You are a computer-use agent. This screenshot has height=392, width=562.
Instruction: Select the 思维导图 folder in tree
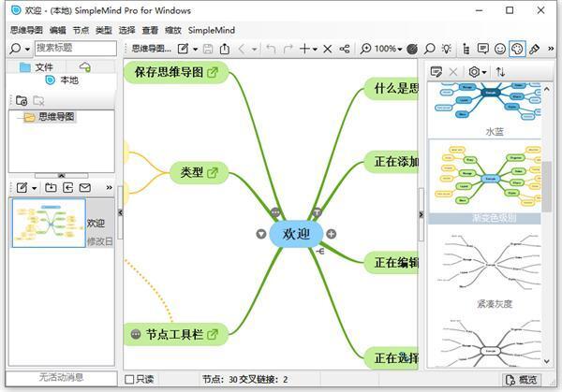[x=50, y=117]
